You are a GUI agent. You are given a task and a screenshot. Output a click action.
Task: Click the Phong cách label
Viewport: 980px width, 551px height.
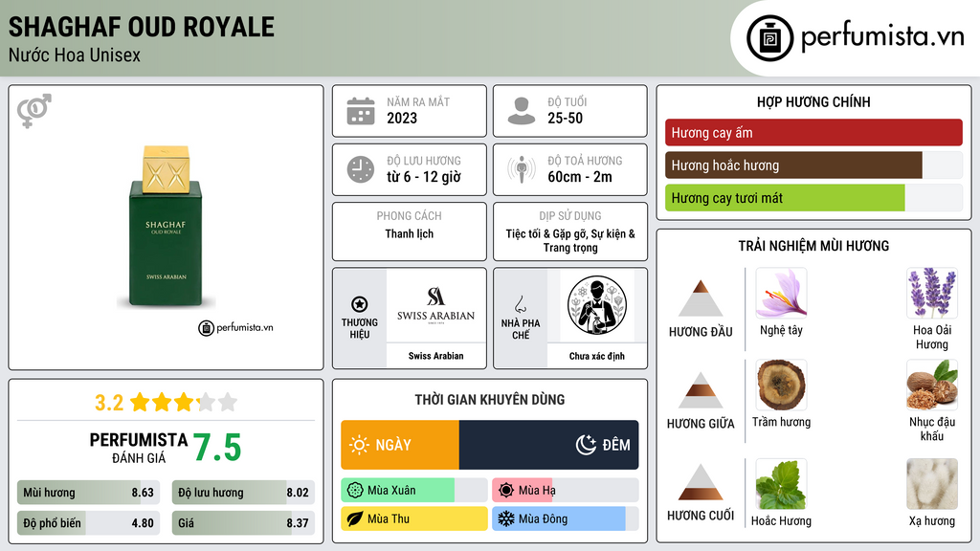(x=410, y=215)
